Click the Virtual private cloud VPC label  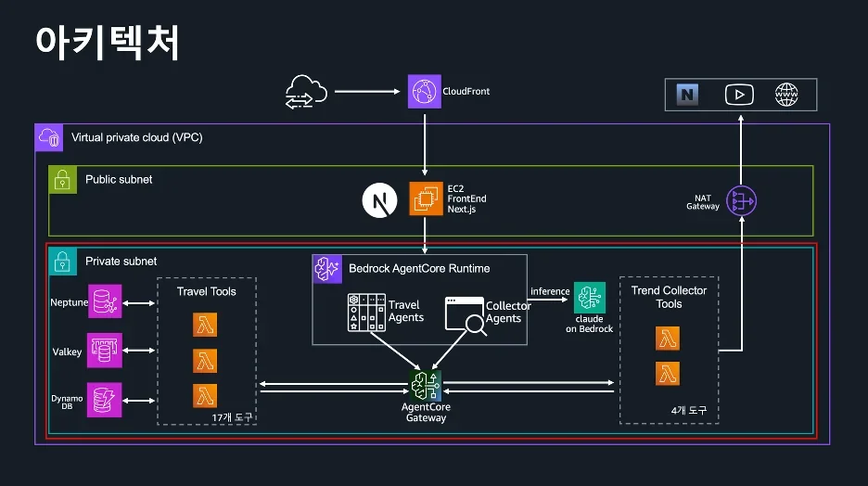pyautogui.click(x=136, y=137)
